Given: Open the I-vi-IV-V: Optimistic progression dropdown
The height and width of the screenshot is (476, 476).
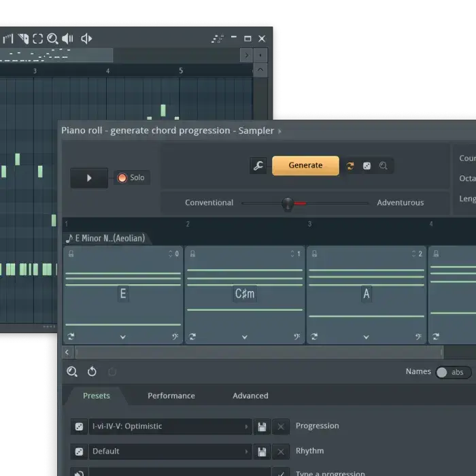Looking at the screenshot, I should pos(170,426).
